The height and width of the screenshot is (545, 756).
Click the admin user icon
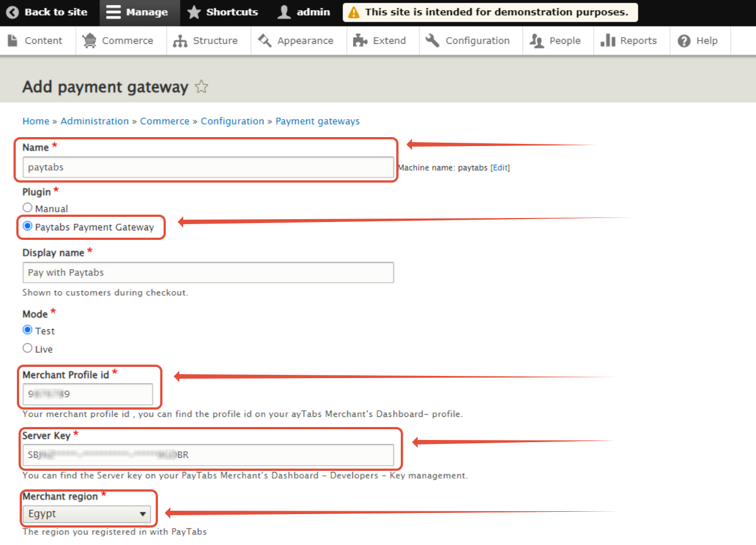pyautogui.click(x=284, y=12)
